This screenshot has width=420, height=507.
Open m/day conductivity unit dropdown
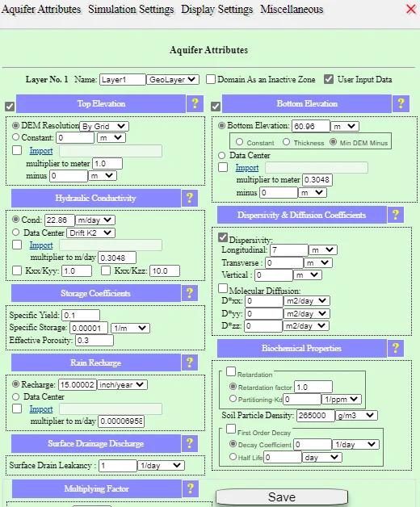pyautogui.click(x=95, y=220)
